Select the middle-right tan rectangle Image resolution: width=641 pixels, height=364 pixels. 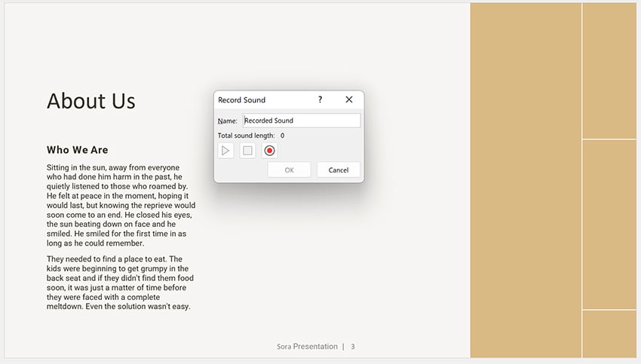coord(609,225)
